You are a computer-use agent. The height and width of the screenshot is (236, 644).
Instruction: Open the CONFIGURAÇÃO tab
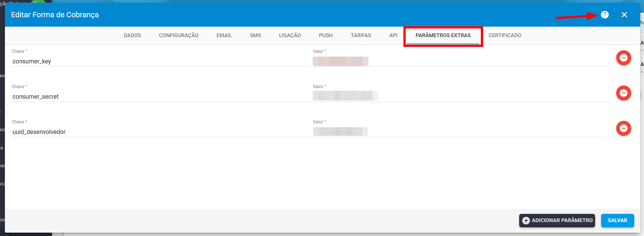coord(179,35)
